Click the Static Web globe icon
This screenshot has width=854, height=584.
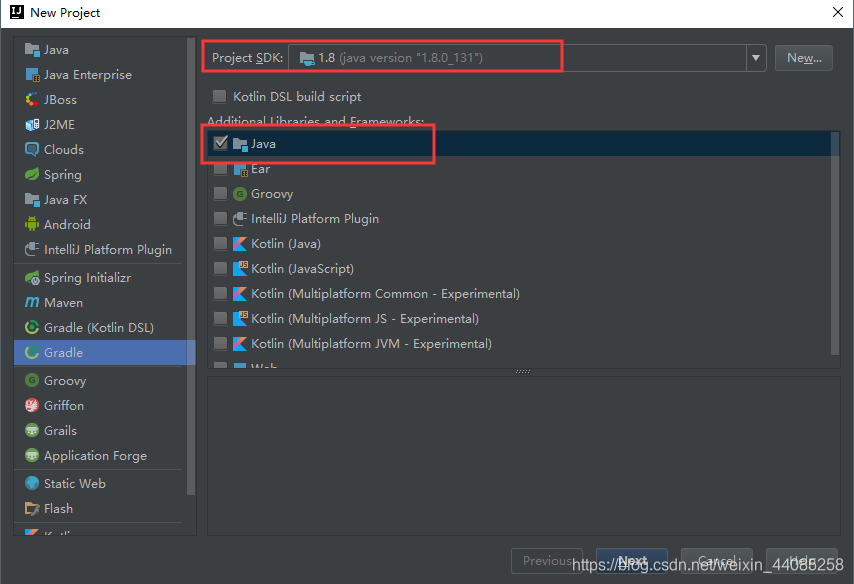point(32,483)
